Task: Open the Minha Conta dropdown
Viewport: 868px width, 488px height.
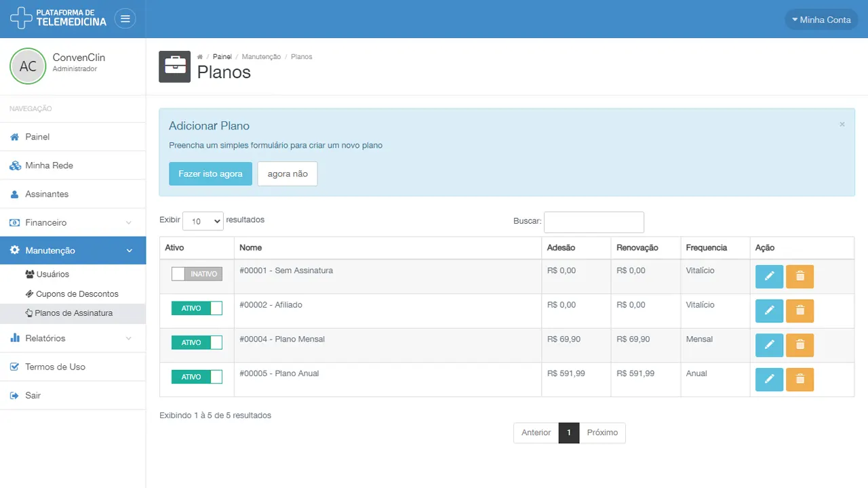Action: click(821, 20)
